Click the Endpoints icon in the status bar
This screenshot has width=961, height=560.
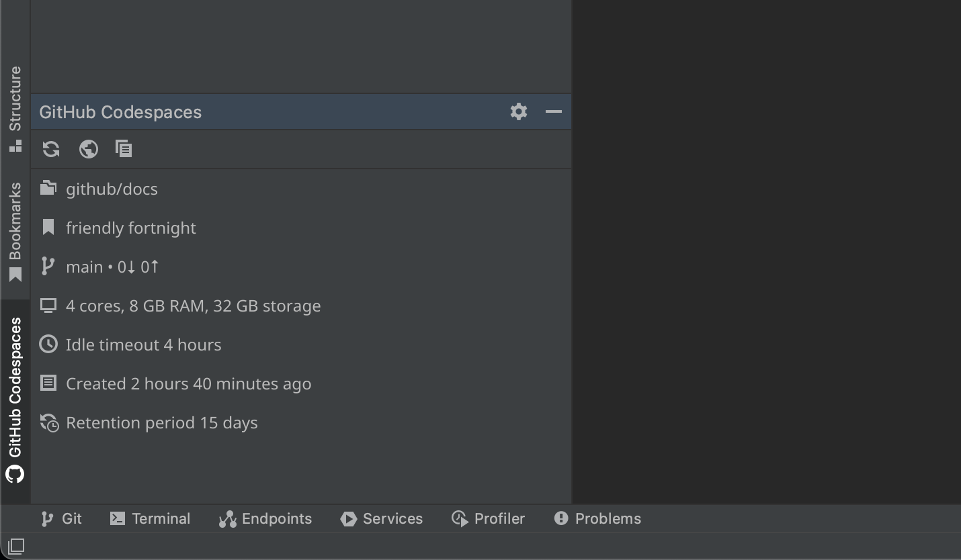[x=226, y=518]
